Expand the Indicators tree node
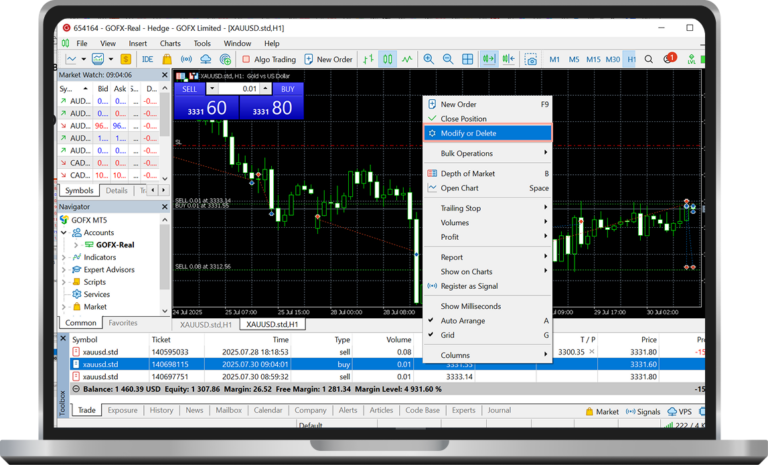Viewport: 768px width, 465px height. click(x=64, y=257)
